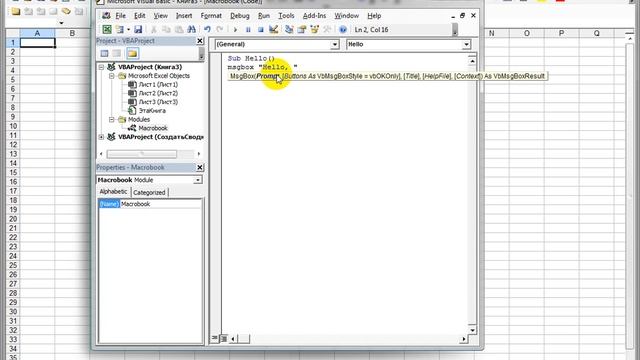Open the Insert object dropdown arrow beside UserForm icon
The height and width of the screenshot is (360, 640).
point(128,29)
